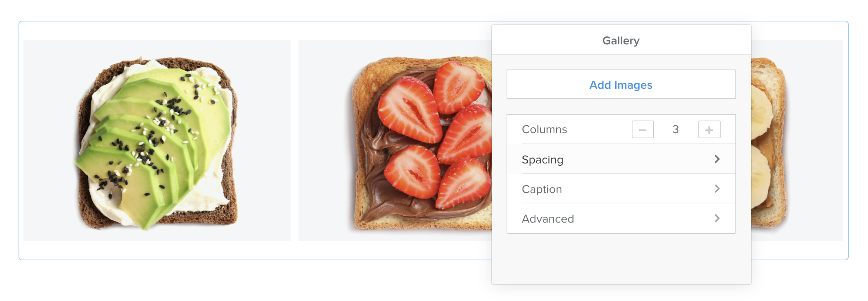The width and height of the screenshot is (868, 301).
Task: Click the column count value showing 3
Action: click(x=675, y=129)
